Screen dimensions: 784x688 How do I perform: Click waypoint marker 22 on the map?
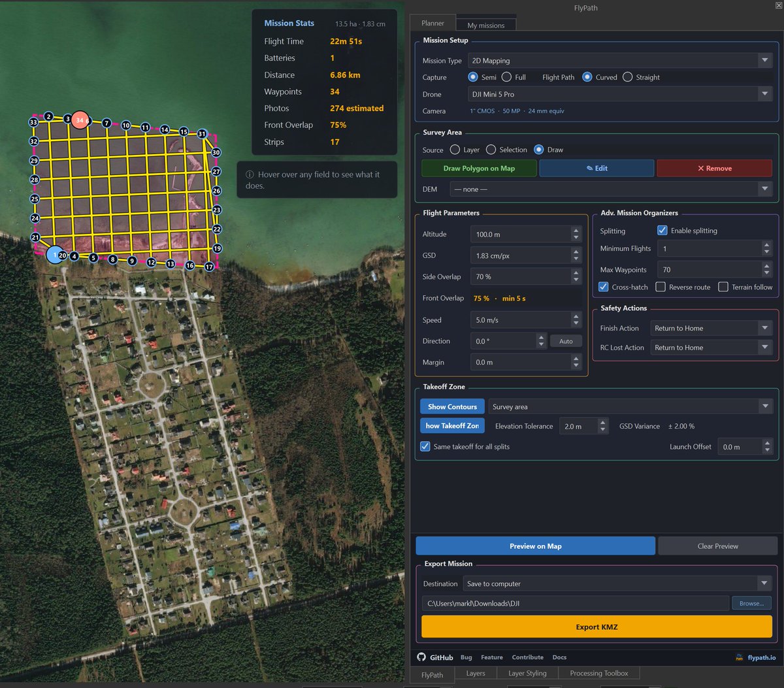click(x=217, y=229)
